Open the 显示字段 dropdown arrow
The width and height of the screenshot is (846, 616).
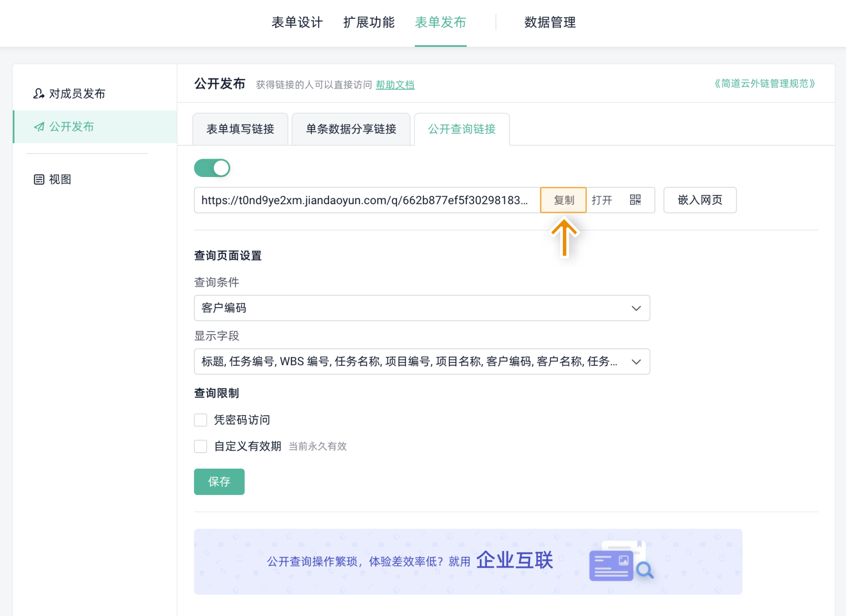636,362
